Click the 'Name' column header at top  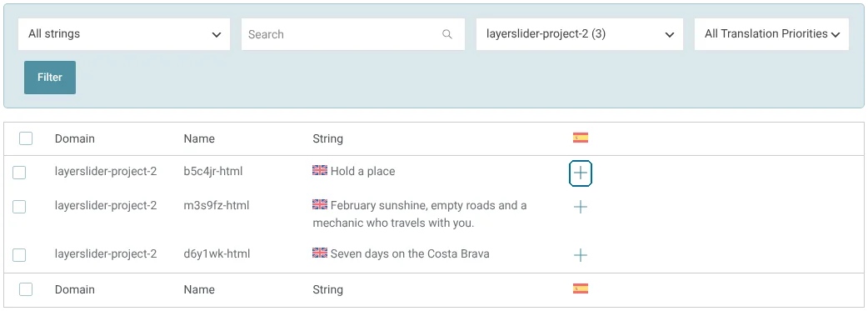coord(199,138)
